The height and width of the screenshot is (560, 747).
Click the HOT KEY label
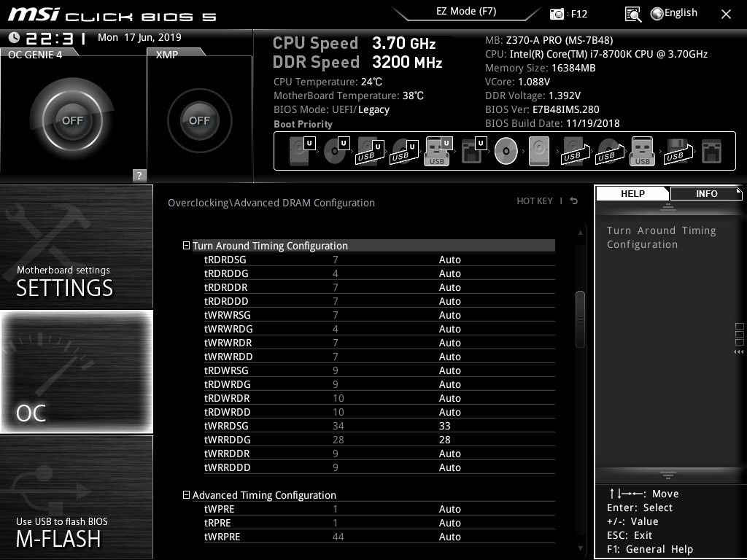pos(535,201)
